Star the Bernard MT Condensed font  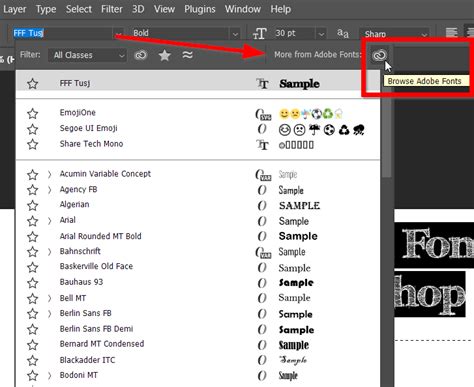[x=32, y=344]
